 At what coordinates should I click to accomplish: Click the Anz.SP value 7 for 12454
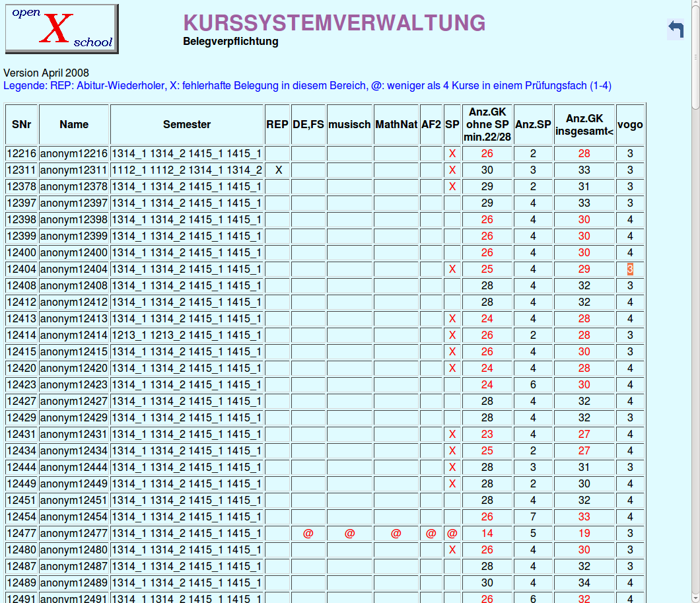[533, 517]
